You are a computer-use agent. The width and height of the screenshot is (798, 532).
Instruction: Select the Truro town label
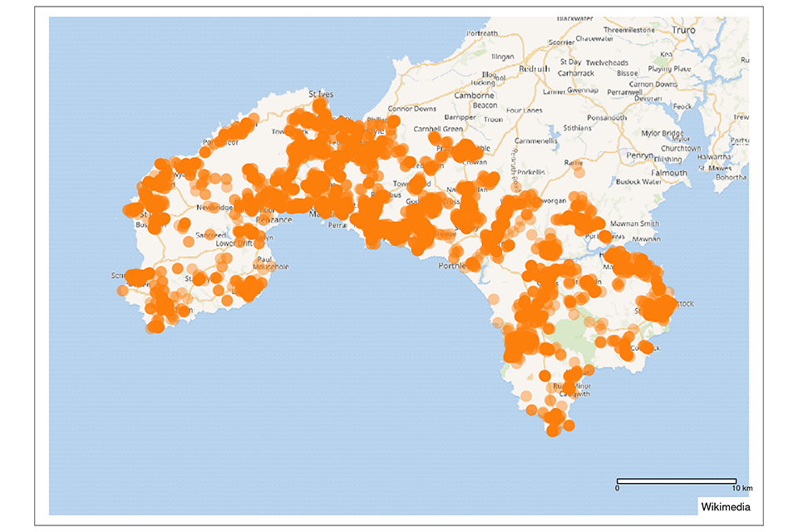pyautogui.click(x=683, y=30)
